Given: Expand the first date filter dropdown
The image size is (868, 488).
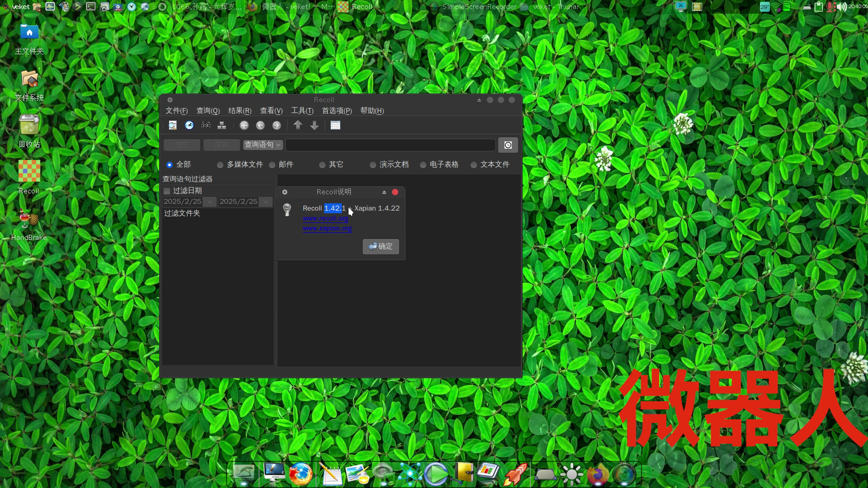Looking at the screenshot, I should coord(210,202).
